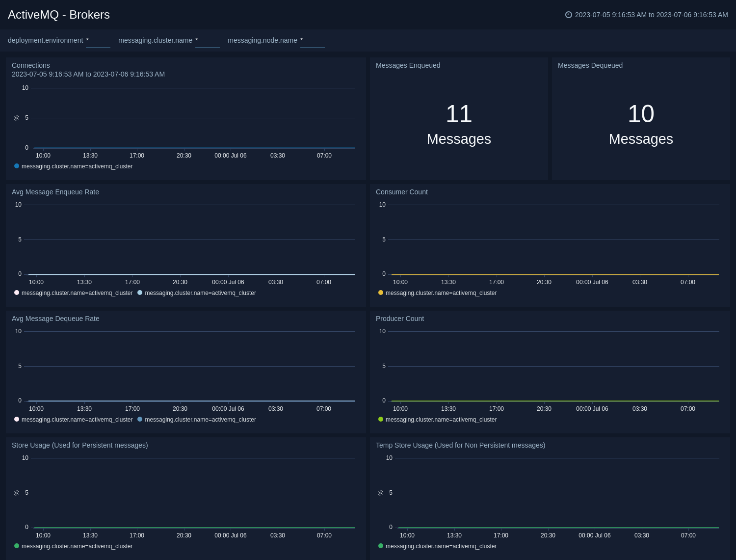The width and height of the screenshot is (736, 560).
Task: Click the 11 Messages enqueued value
Action: click(459, 125)
